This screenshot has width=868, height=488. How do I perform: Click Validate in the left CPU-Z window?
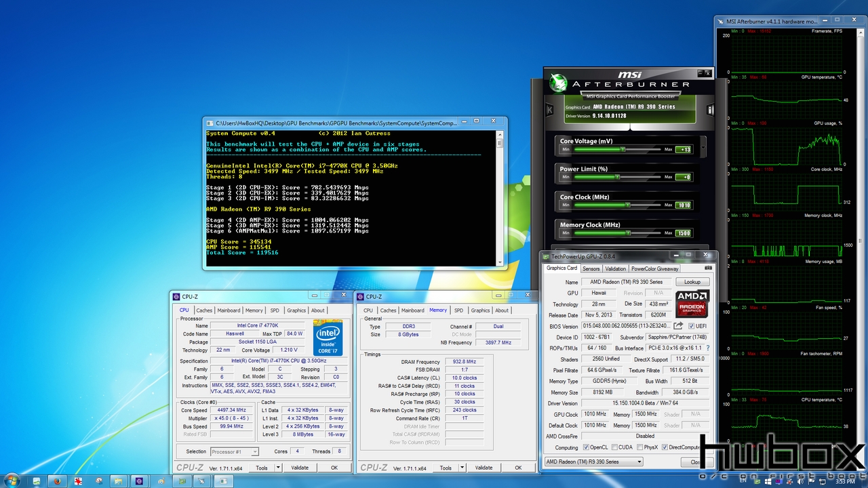300,468
